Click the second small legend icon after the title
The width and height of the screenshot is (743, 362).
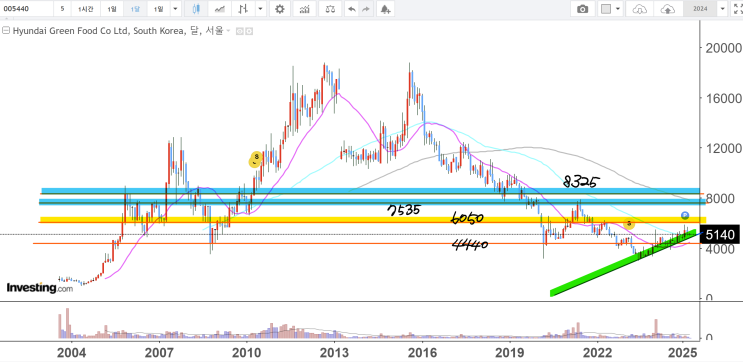click(x=249, y=31)
